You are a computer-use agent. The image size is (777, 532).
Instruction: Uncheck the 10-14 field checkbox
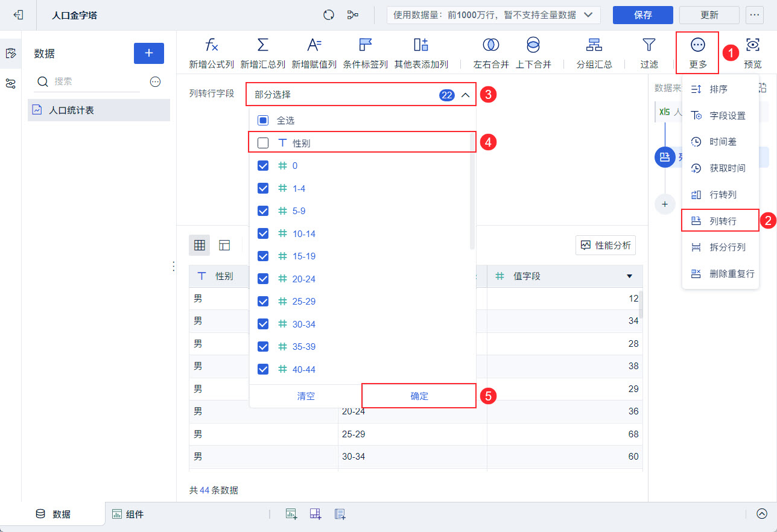coord(263,233)
